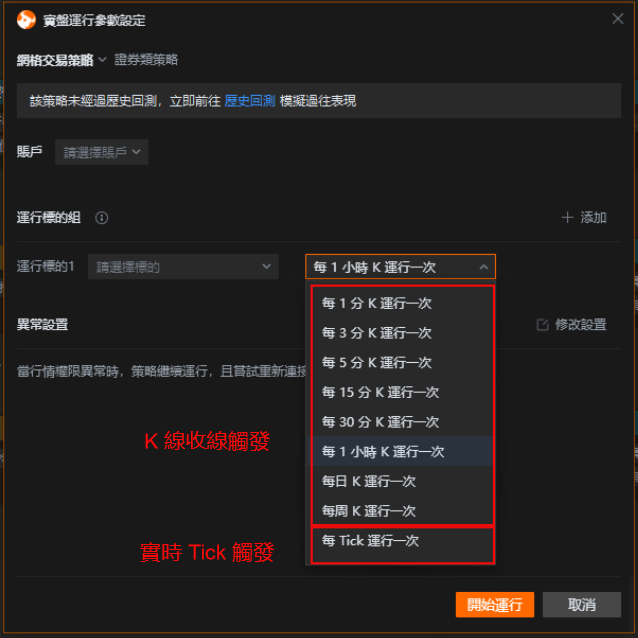The width and height of the screenshot is (638, 638).
Task: Click the 開始運行 button
Action: [x=495, y=605]
